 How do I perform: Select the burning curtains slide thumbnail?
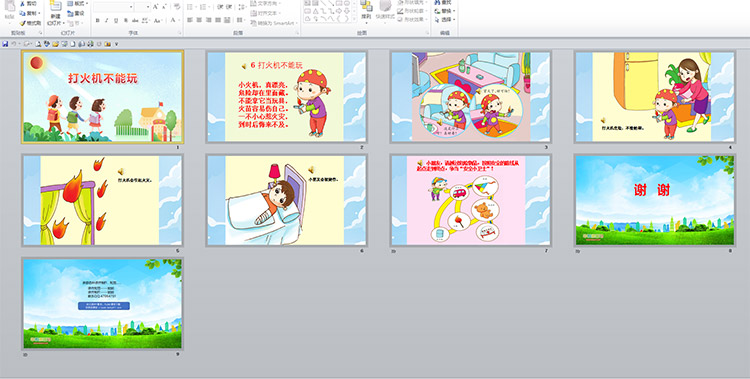click(102, 201)
